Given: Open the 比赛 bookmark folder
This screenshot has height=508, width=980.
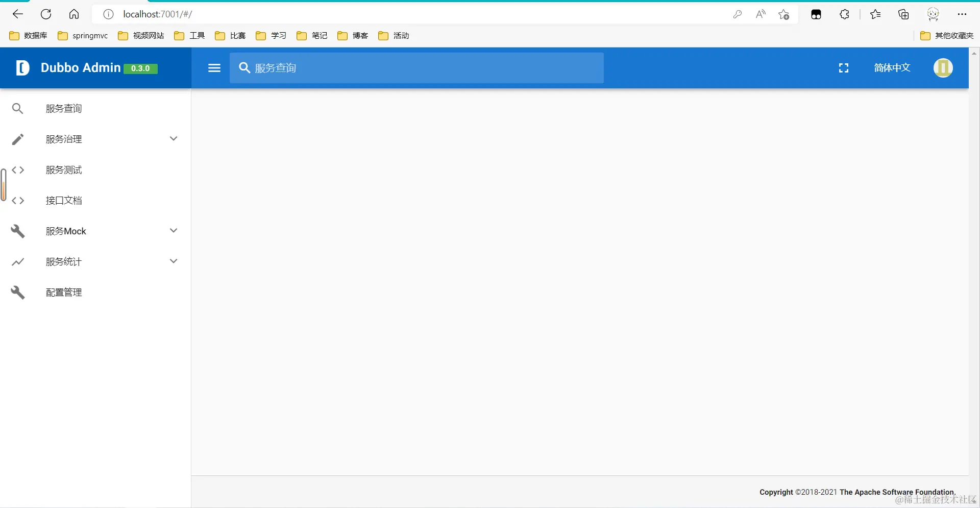Looking at the screenshot, I should coord(230,36).
